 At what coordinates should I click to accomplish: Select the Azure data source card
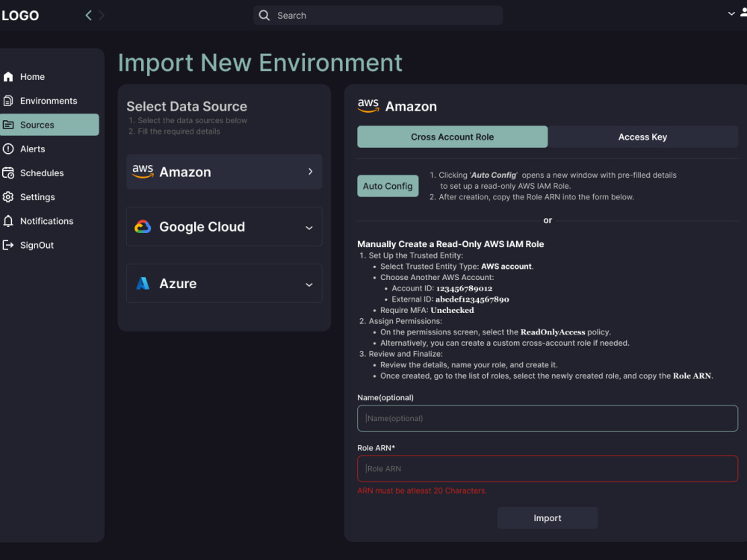pyautogui.click(x=224, y=283)
